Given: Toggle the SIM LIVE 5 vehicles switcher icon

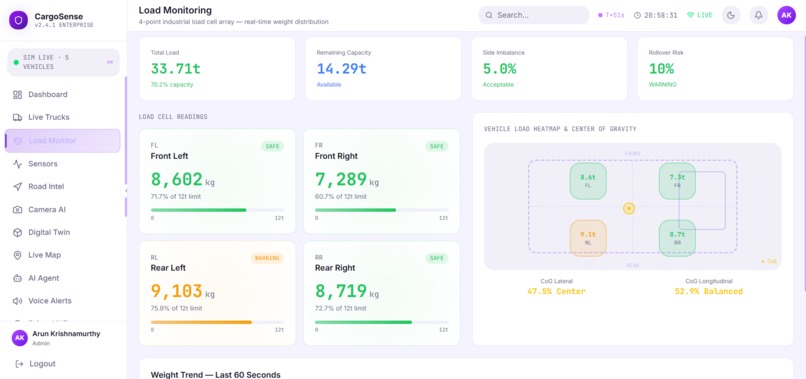Looking at the screenshot, I should tap(110, 62).
